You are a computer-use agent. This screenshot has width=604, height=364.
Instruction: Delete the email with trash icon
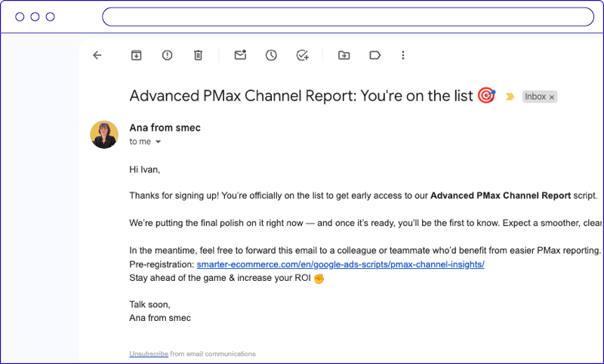pos(198,55)
